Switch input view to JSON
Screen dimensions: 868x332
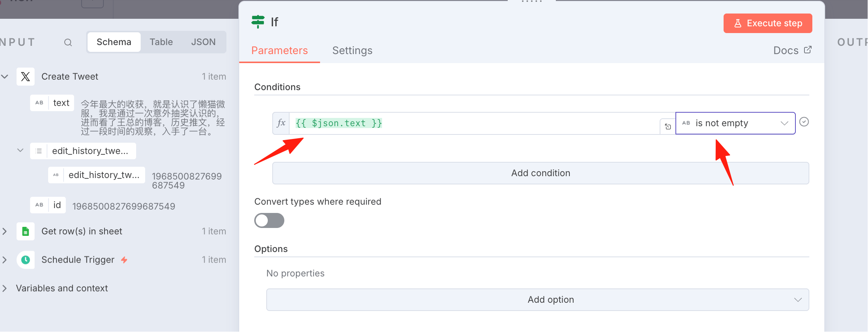(x=203, y=42)
